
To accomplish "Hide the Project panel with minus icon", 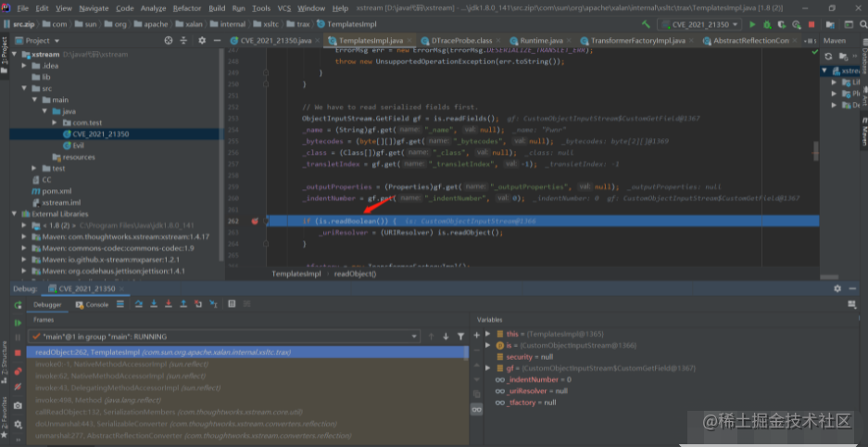I will (217, 41).
